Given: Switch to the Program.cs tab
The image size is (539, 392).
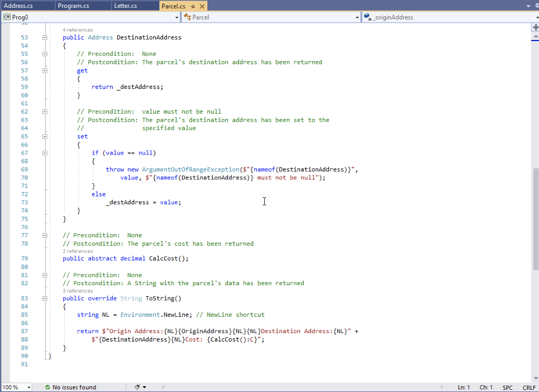Looking at the screenshot, I should coord(83,6).
